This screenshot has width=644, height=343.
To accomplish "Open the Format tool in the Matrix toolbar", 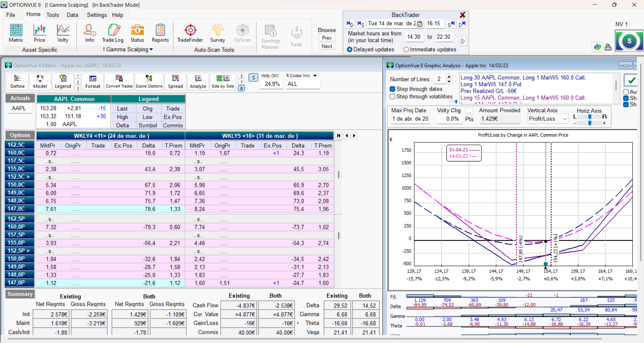I will pyautogui.click(x=93, y=82).
